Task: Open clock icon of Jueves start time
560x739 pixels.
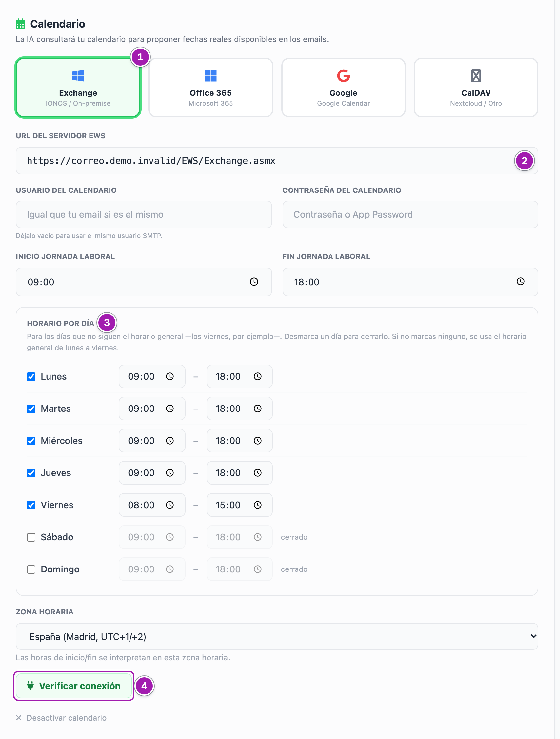Action: coord(170,473)
